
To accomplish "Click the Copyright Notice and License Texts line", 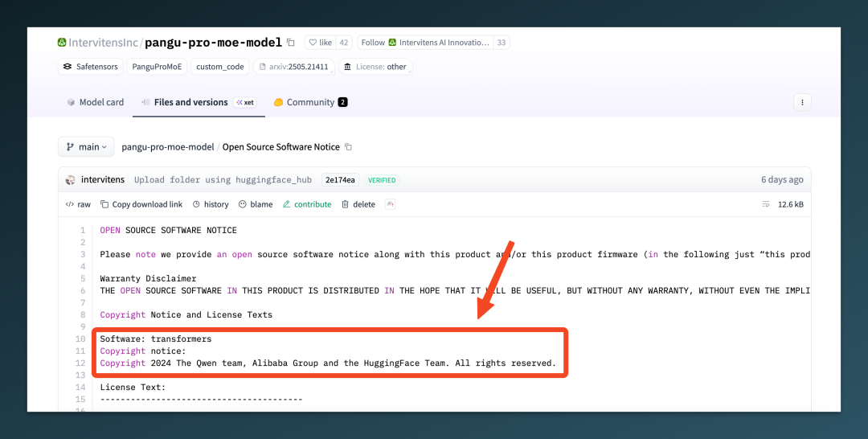I will click(x=186, y=315).
